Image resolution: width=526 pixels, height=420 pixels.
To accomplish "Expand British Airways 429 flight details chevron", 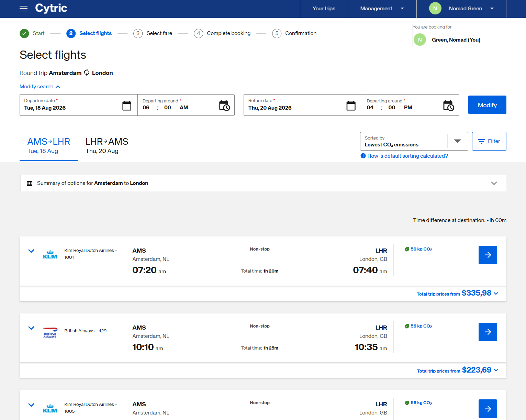I will tap(31, 328).
